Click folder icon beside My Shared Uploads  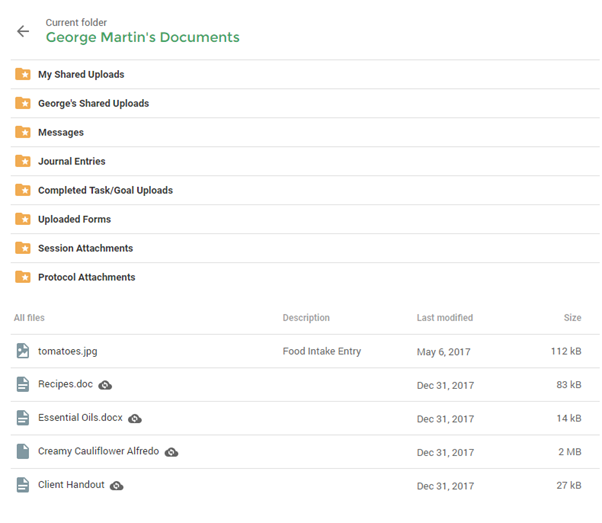click(23, 74)
